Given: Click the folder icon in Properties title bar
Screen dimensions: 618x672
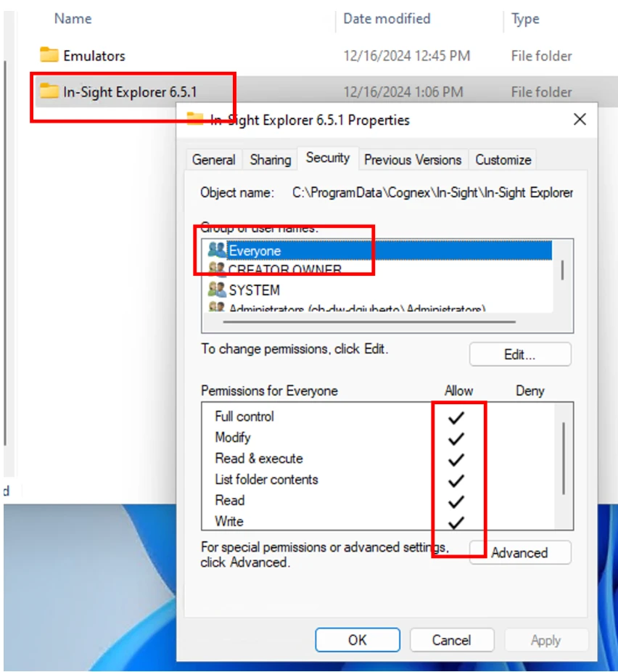Looking at the screenshot, I should click(x=195, y=119).
